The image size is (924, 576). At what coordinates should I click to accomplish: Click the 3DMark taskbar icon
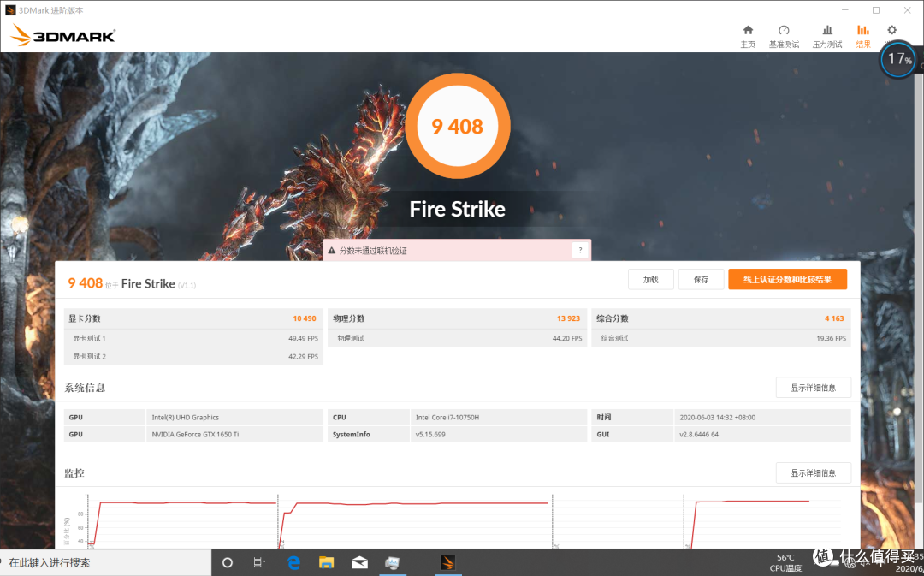tap(447, 563)
